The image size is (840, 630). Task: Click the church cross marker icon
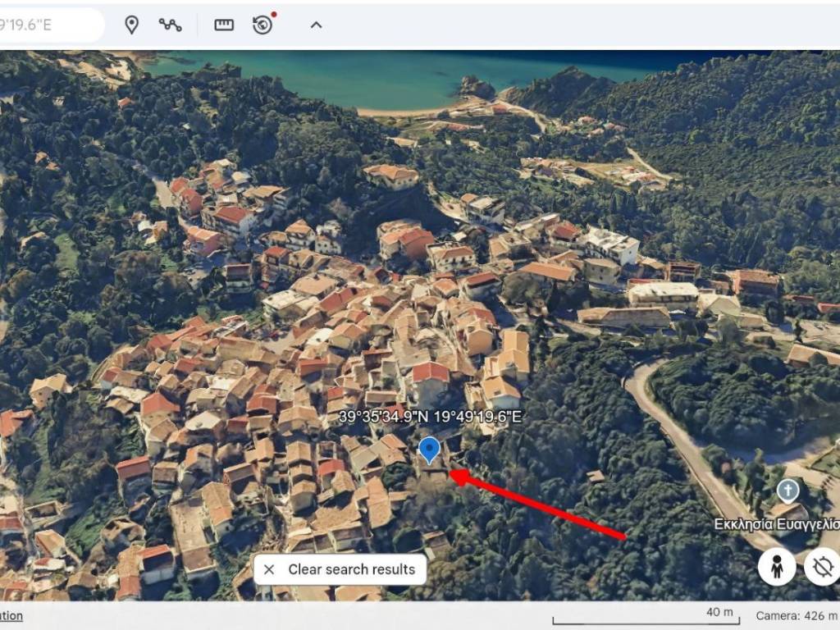tap(787, 491)
